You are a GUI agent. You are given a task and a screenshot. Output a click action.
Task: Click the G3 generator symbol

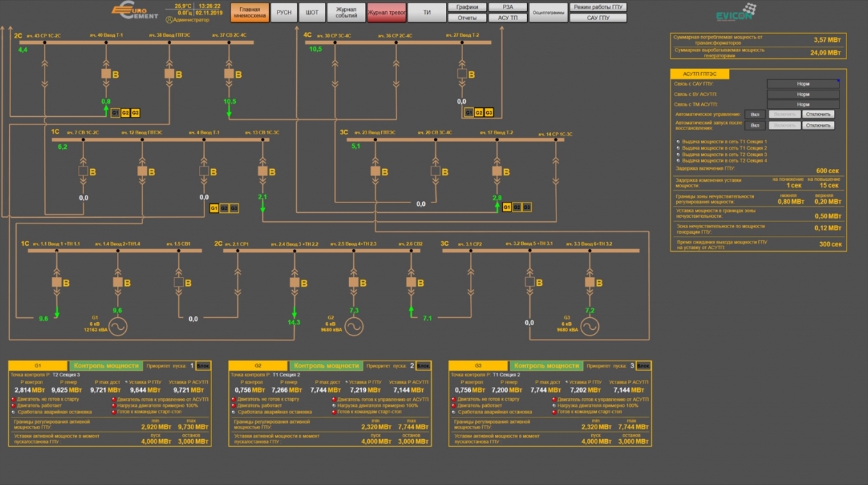click(590, 326)
